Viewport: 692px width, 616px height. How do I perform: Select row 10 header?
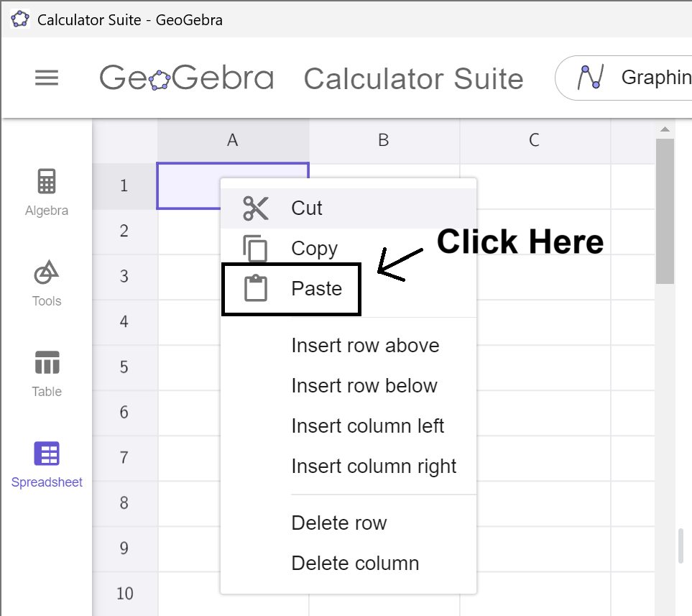[124, 594]
